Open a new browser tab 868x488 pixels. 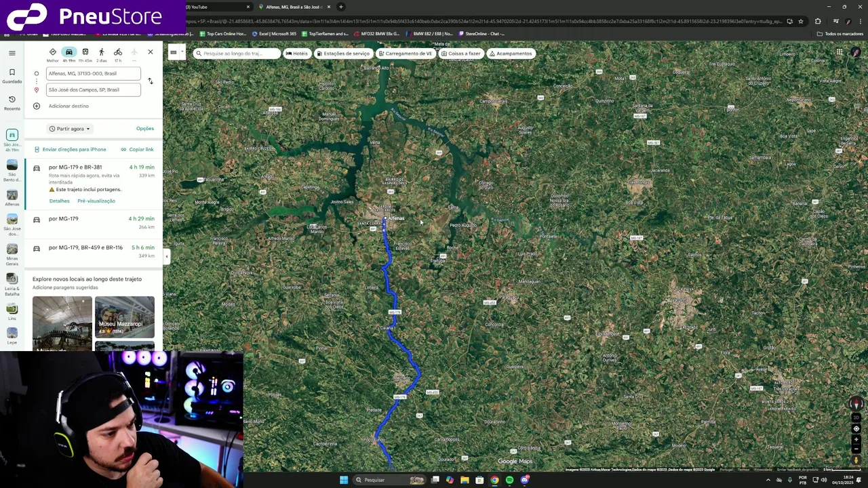pos(341,7)
